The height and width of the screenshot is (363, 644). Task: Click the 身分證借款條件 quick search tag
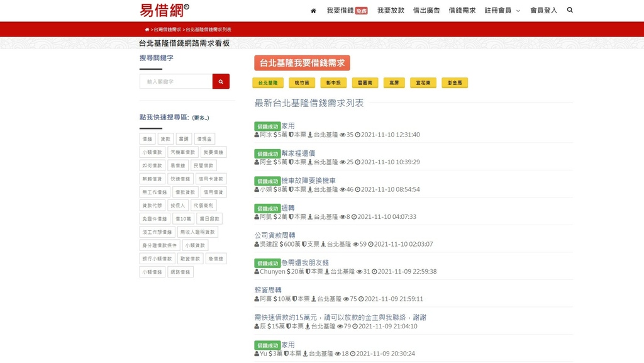click(160, 245)
